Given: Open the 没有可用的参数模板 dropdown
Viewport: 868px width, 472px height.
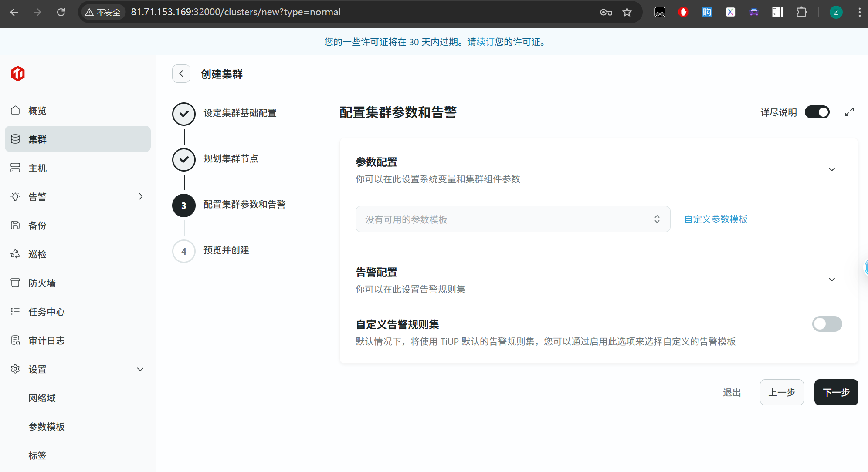Looking at the screenshot, I should [x=512, y=219].
